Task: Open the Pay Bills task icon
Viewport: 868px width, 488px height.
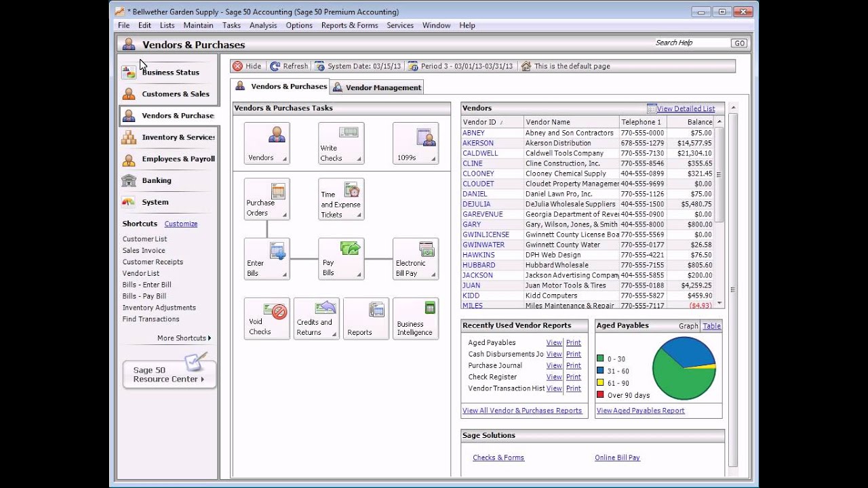Action: 341,259
